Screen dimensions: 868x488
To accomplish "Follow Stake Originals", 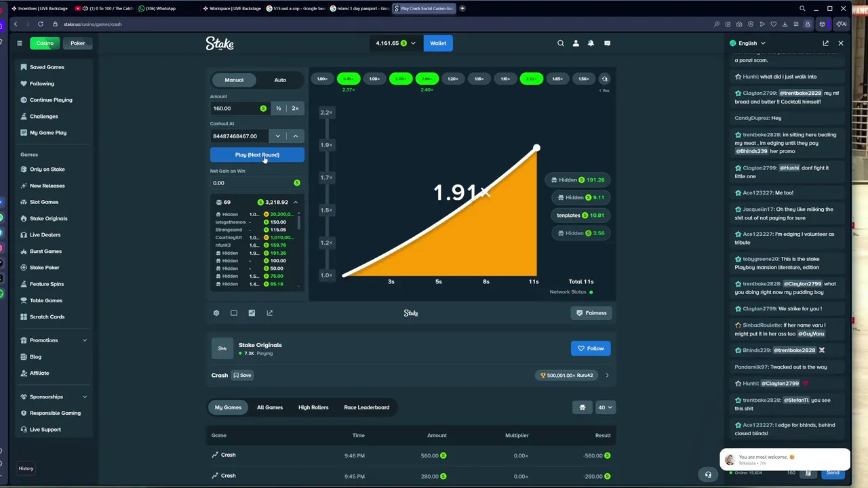I will (x=591, y=348).
